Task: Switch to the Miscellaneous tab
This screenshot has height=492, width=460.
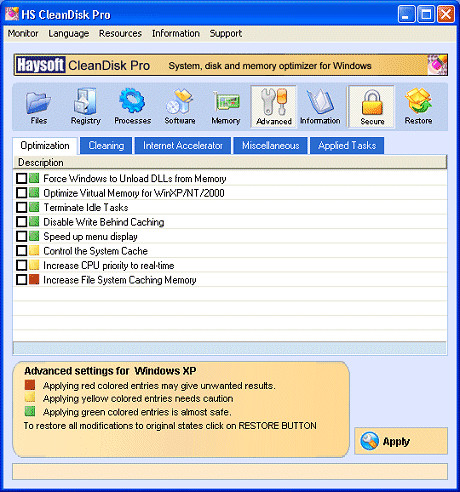Action: pos(270,146)
